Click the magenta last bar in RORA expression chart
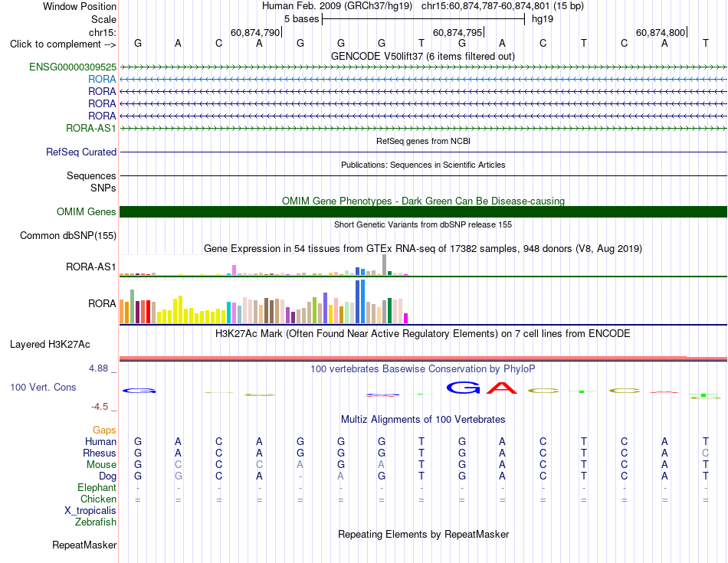Image resolution: width=728 pixels, height=563 pixels. pos(406,319)
